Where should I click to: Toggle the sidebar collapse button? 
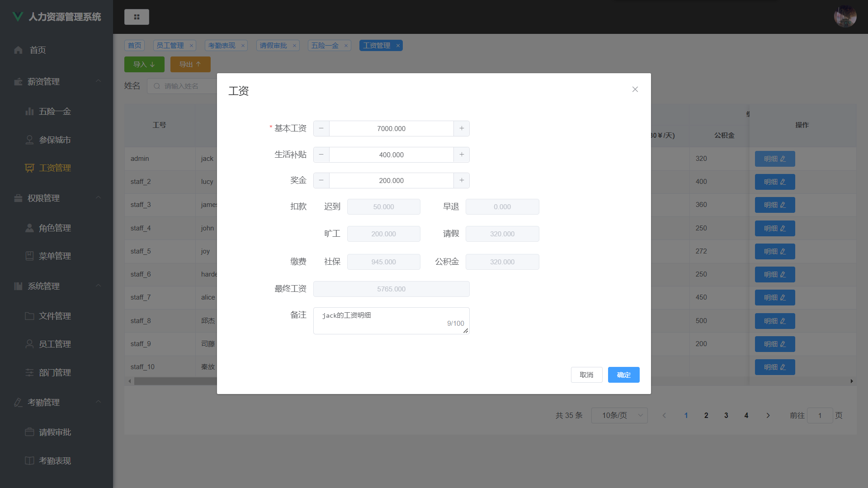click(137, 17)
